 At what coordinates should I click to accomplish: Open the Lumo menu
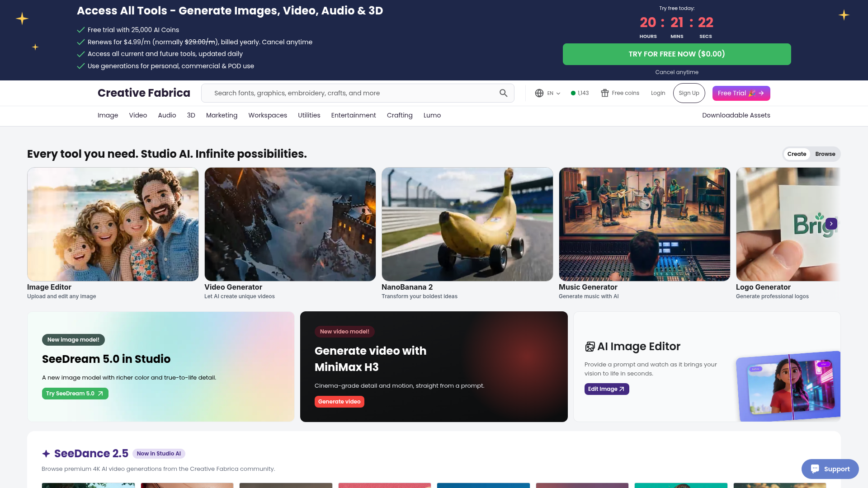[432, 115]
